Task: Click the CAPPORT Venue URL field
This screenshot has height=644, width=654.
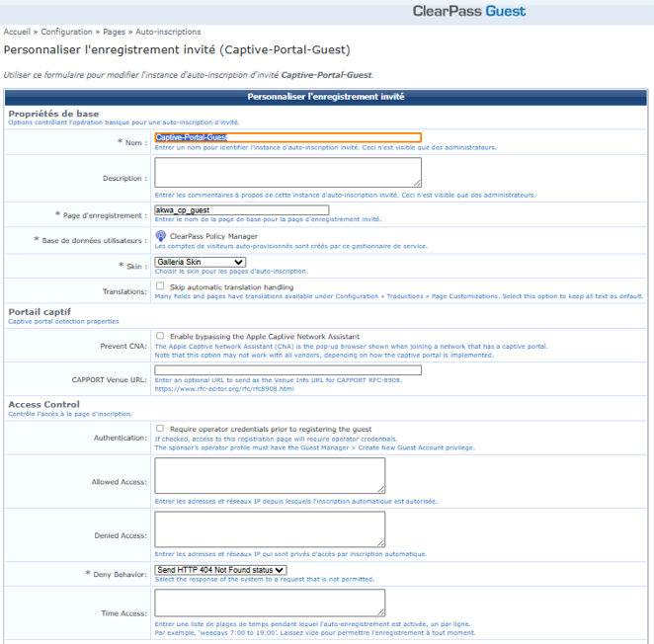Action: tap(287, 370)
